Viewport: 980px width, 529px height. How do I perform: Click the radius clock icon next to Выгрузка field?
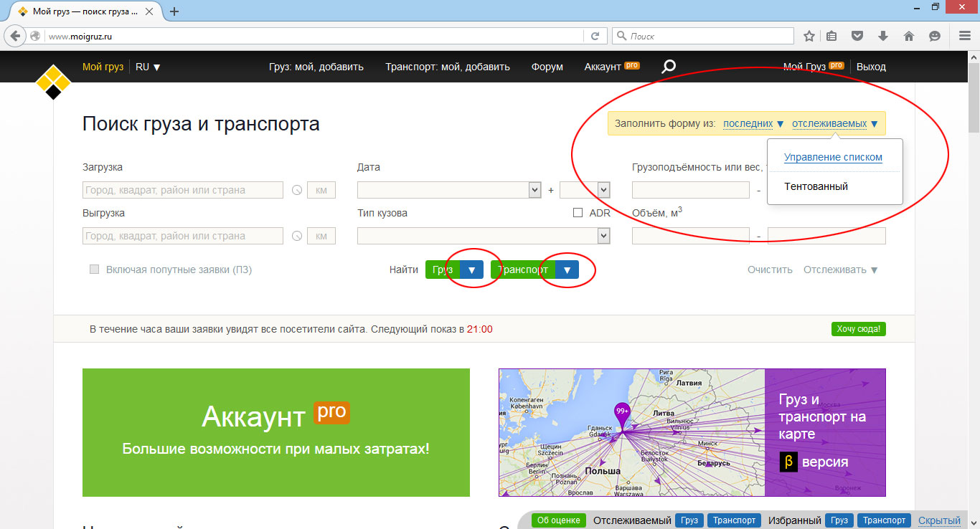(297, 237)
